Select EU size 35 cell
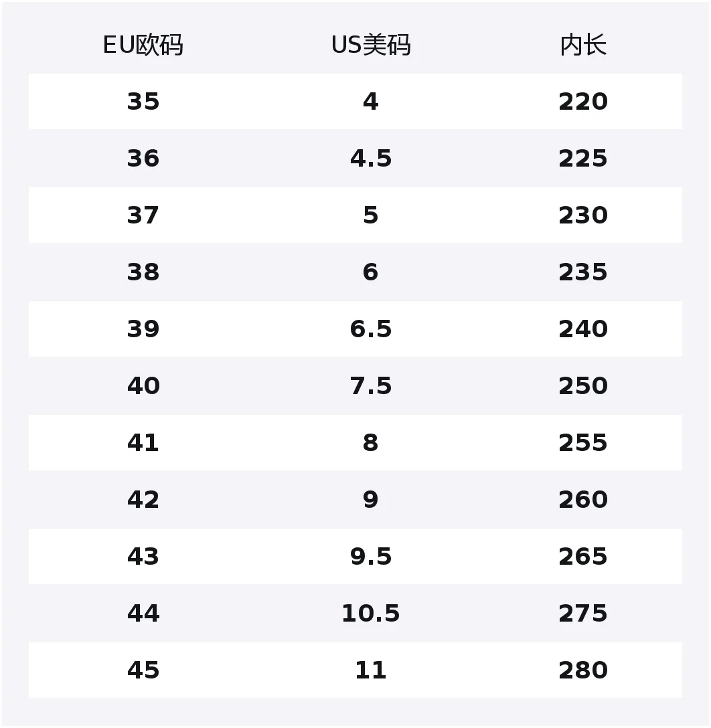This screenshot has height=728, width=711. coord(143,102)
